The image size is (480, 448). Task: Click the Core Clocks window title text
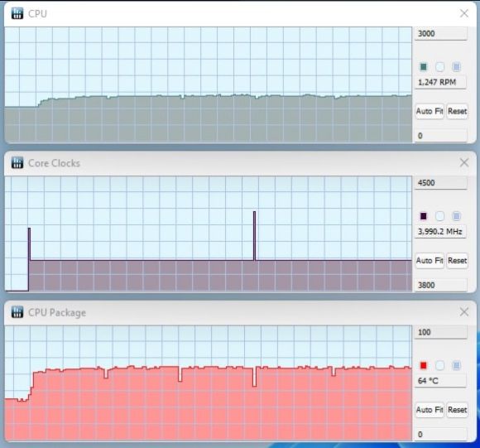tap(54, 163)
